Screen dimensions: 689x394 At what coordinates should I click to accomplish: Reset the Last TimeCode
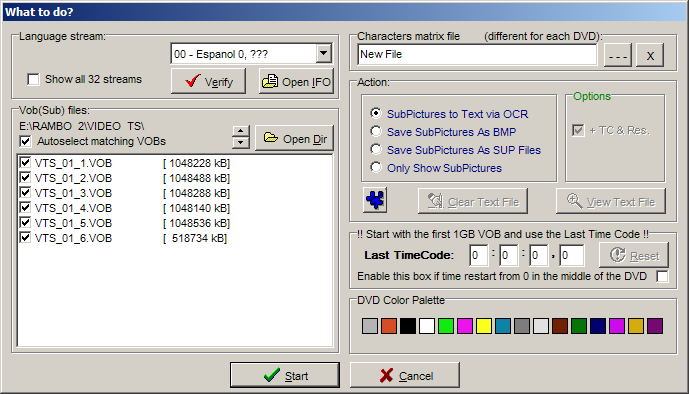634,255
